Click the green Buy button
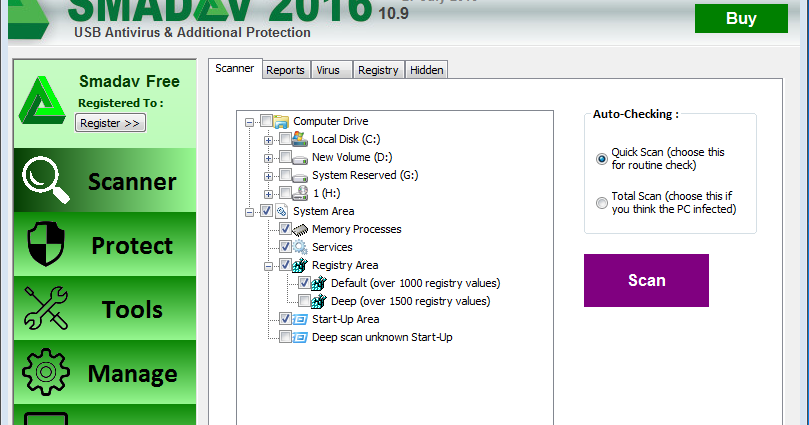The width and height of the screenshot is (809, 425). 741,19
